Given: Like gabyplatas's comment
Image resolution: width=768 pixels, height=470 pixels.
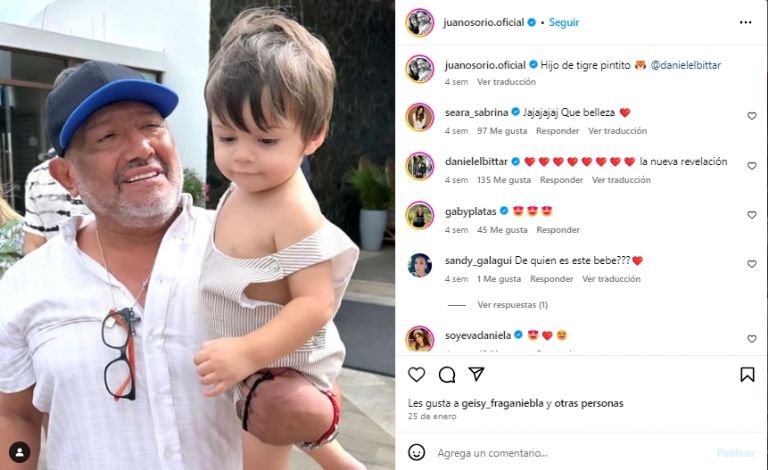Looking at the screenshot, I should pyautogui.click(x=751, y=215).
